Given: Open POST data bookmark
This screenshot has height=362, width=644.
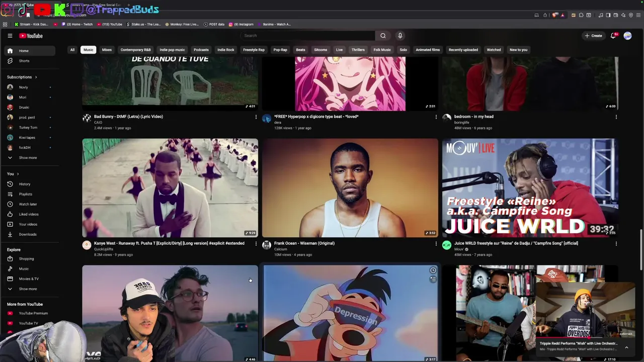Looking at the screenshot, I should point(214,24).
